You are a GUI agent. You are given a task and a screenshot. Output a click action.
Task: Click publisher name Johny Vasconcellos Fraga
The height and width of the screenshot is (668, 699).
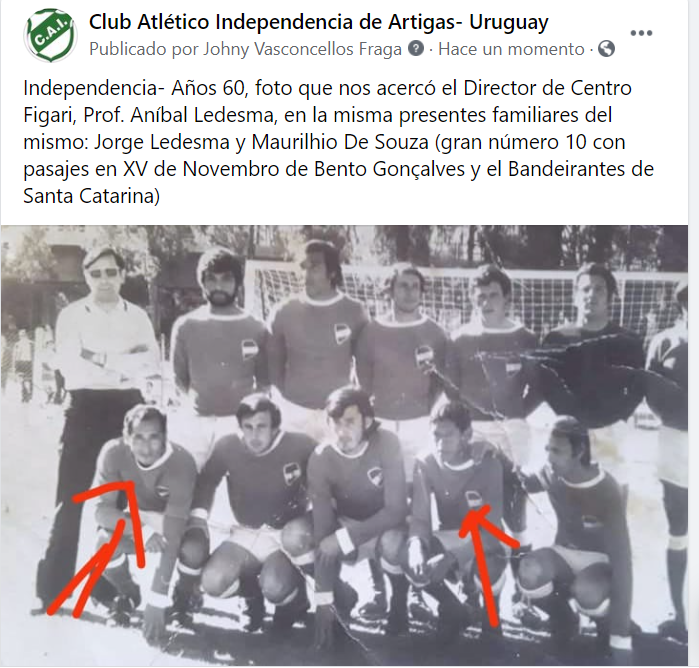point(302,49)
